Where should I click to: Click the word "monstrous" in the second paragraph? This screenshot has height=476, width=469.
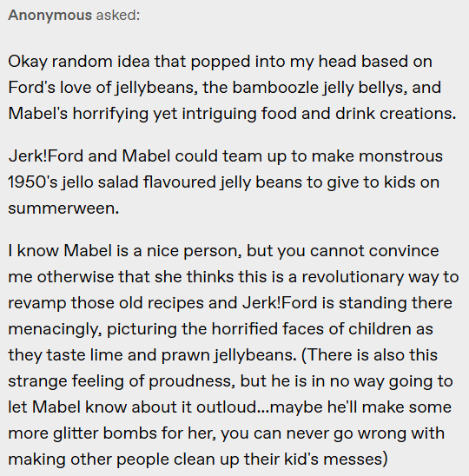(x=400, y=156)
